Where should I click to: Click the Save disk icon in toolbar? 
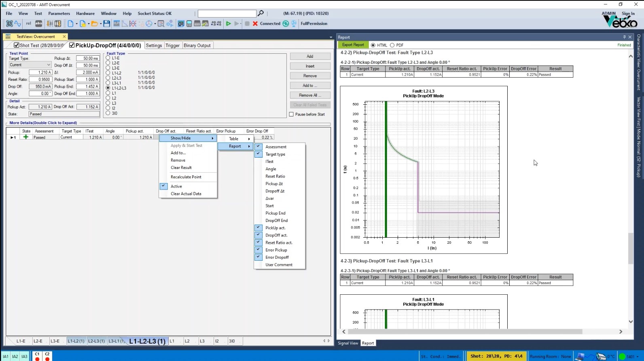pyautogui.click(x=106, y=24)
